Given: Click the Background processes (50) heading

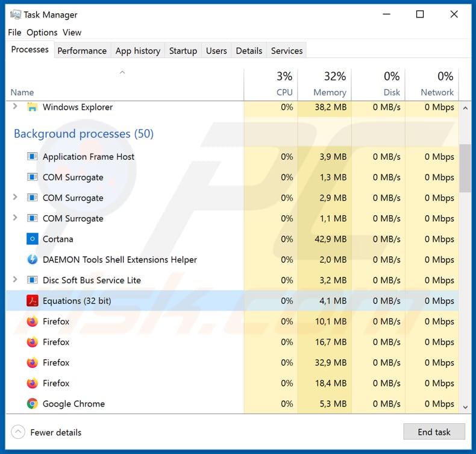Looking at the screenshot, I should click(84, 134).
